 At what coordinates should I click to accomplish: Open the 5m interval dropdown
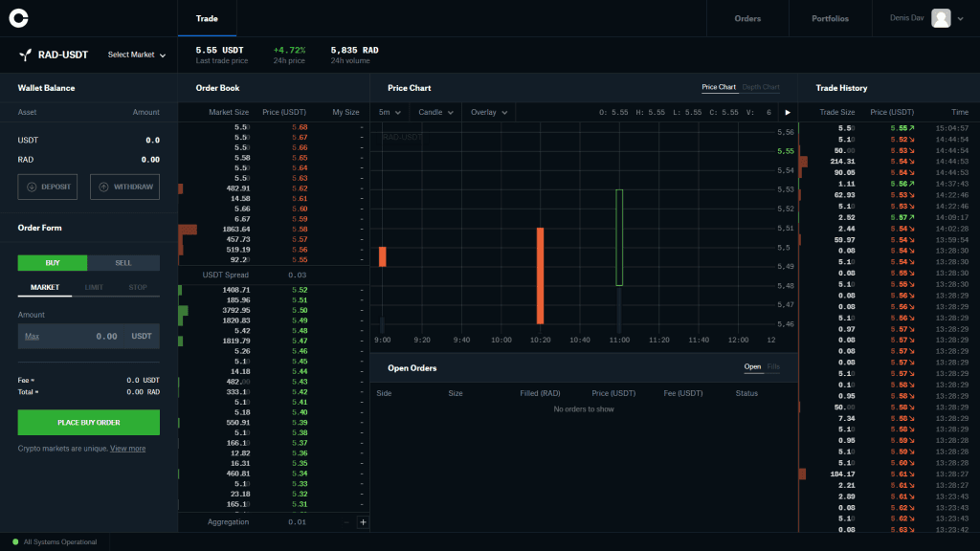(x=390, y=113)
